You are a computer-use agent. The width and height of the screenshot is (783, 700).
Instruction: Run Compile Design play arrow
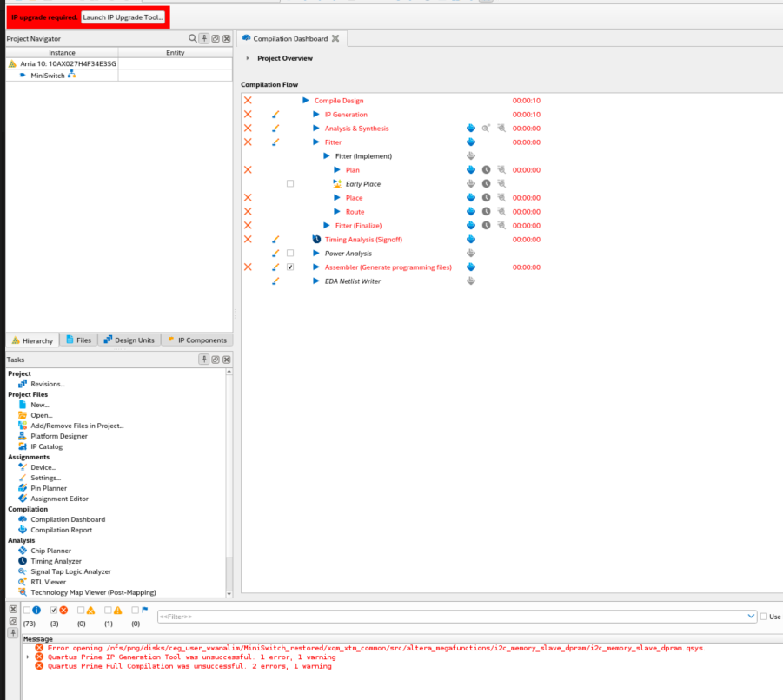[x=306, y=101]
